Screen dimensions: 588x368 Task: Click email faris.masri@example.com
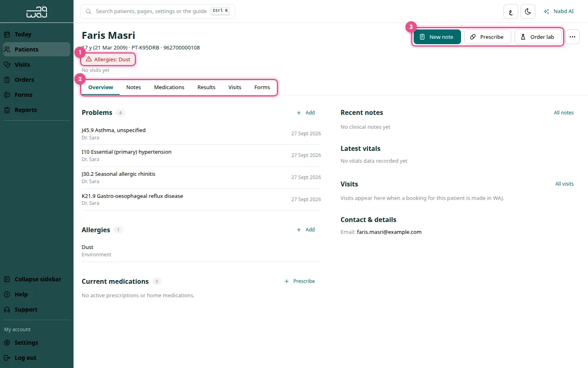point(389,232)
